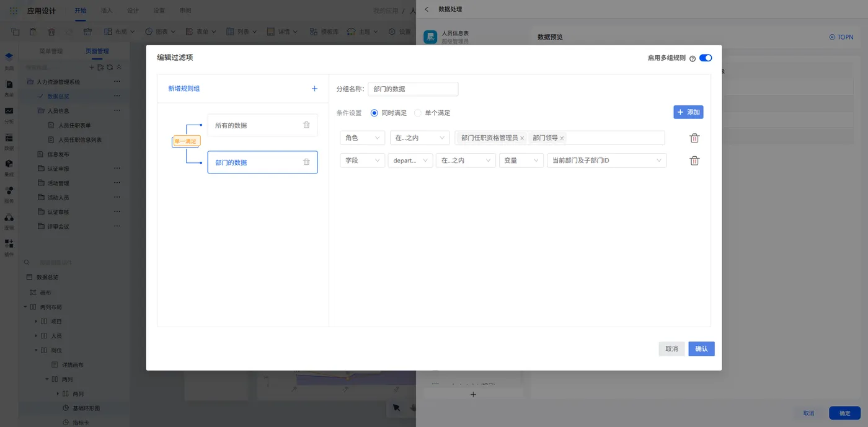868x427 pixels.
Task: Select the 部门的数据 rule group
Action: [262, 162]
